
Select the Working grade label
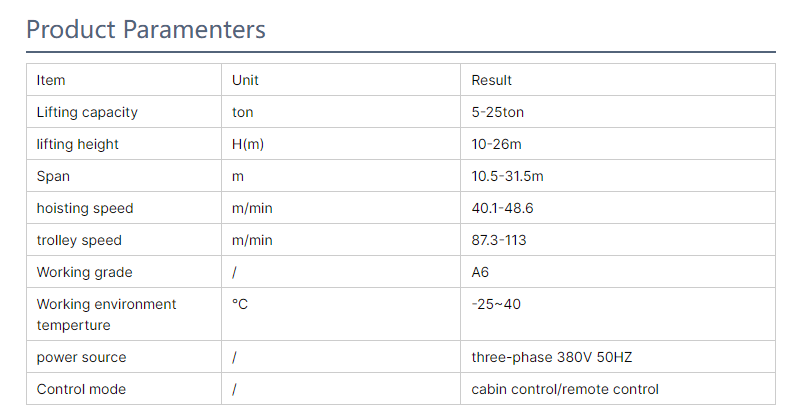[84, 272]
